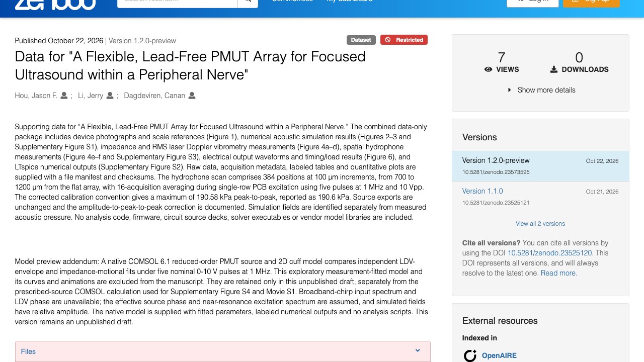Screen dimensions: 644x362
Task: Click the External resources heading
Action: pos(500,321)
